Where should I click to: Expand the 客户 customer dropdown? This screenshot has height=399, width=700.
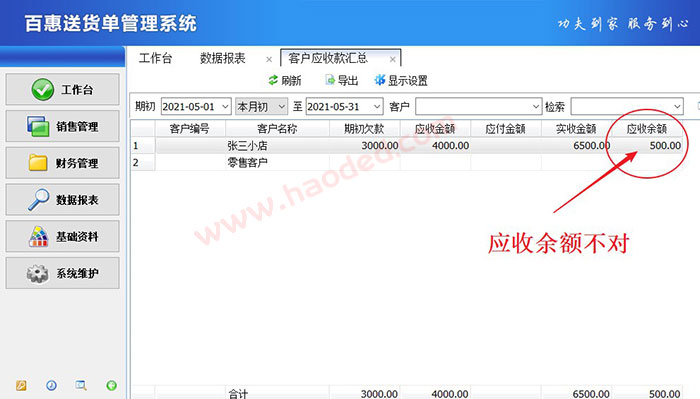pyautogui.click(x=536, y=107)
